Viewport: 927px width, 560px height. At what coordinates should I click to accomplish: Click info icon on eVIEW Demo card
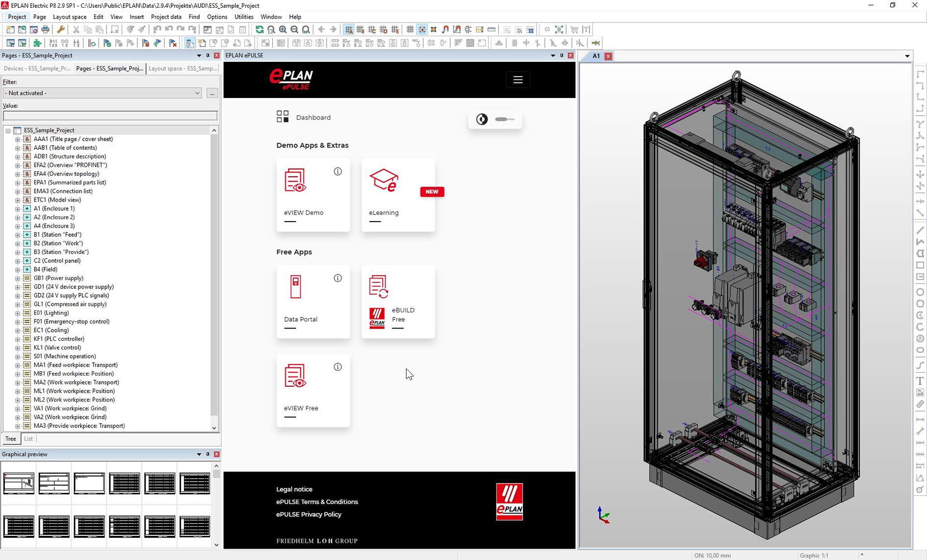pos(337,172)
